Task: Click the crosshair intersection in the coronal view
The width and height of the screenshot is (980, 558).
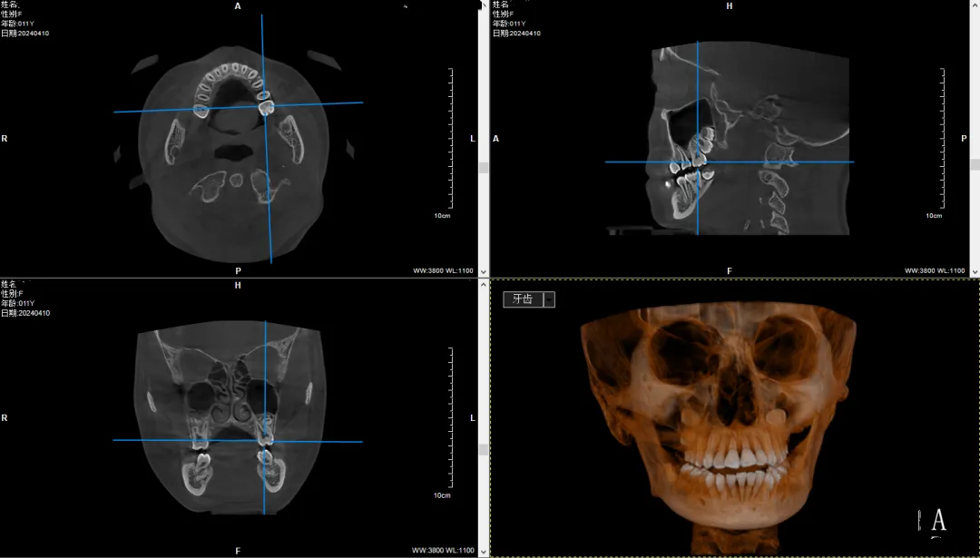Action: coord(265,441)
